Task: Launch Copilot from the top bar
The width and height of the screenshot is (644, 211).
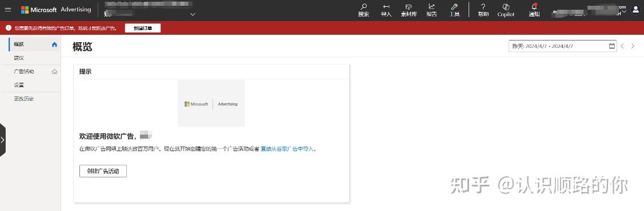Action: point(506,10)
